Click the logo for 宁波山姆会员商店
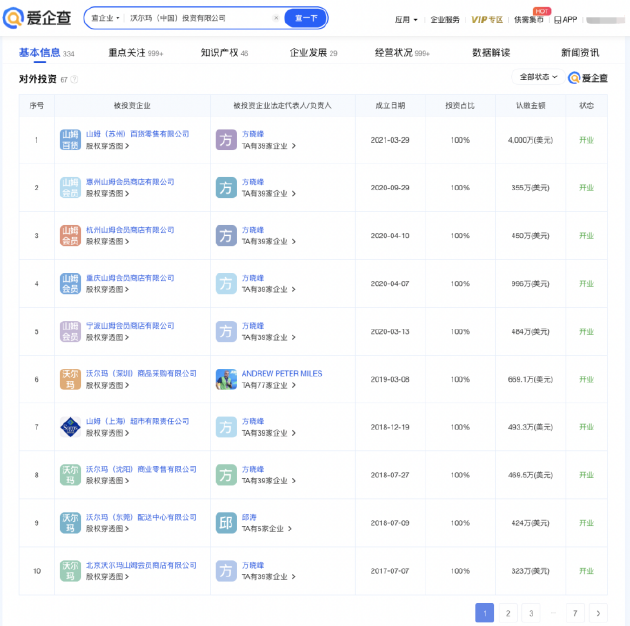 click(x=70, y=331)
